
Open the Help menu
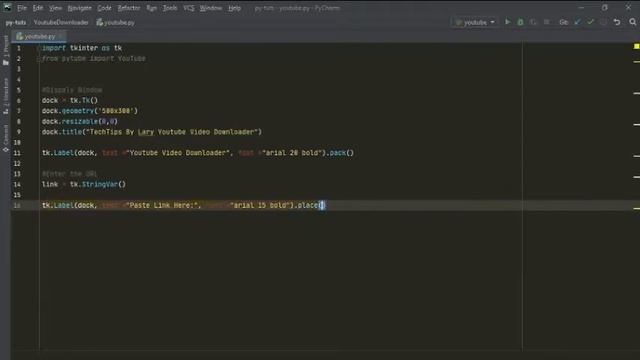pyautogui.click(x=234, y=8)
